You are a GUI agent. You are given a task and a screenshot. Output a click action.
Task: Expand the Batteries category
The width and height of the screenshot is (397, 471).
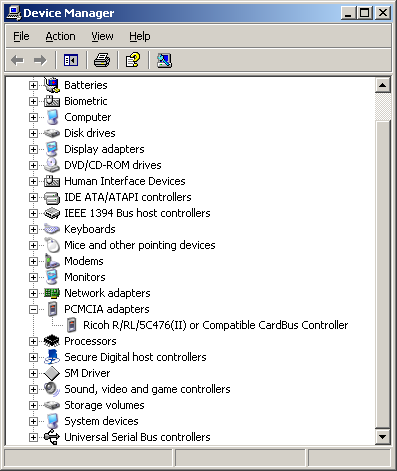[x=33, y=85]
